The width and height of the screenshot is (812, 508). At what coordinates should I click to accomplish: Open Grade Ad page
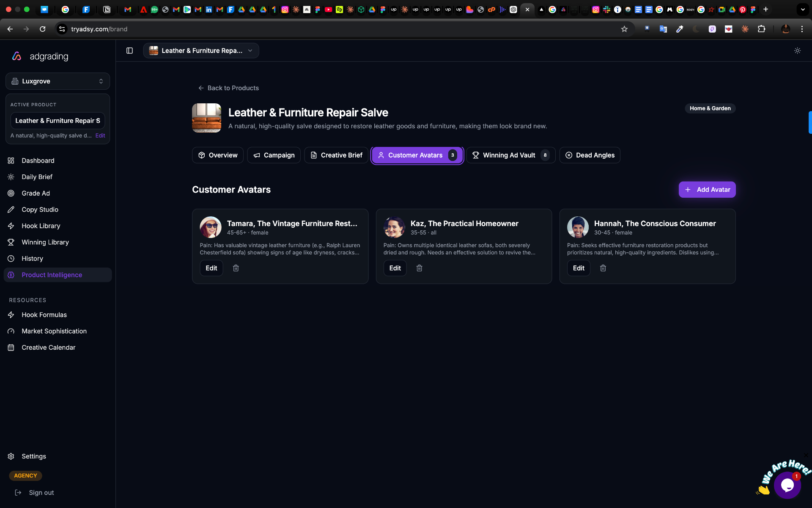[58, 193]
